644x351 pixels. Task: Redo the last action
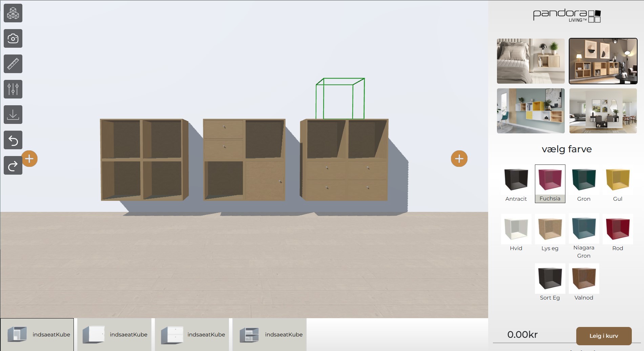coord(13,166)
